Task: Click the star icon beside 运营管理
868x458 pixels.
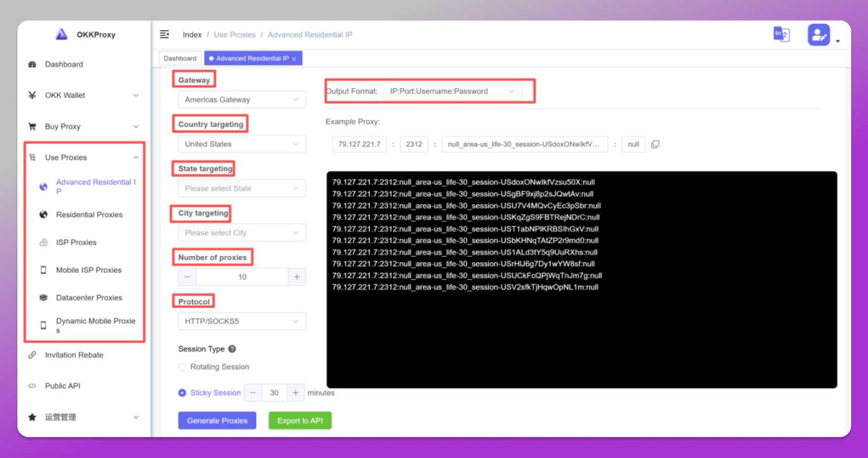Action: 32,417
